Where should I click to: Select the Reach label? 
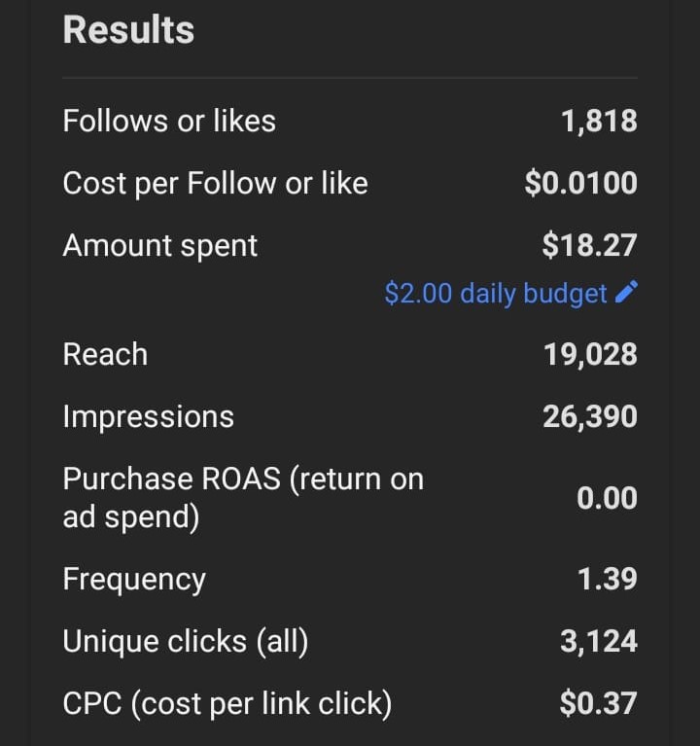(105, 354)
